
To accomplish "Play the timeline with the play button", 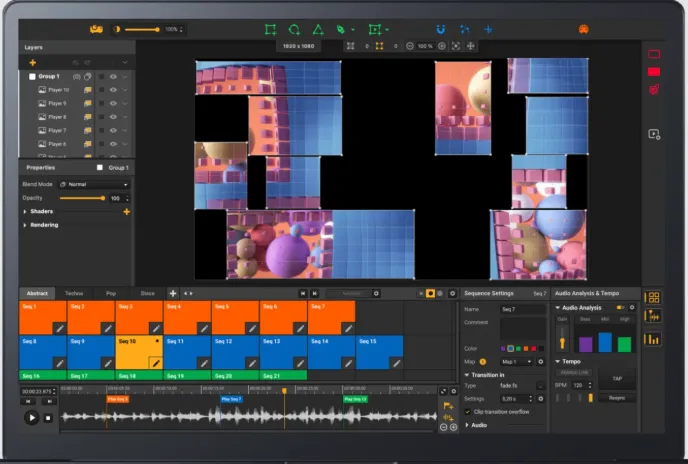I will click(32, 417).
